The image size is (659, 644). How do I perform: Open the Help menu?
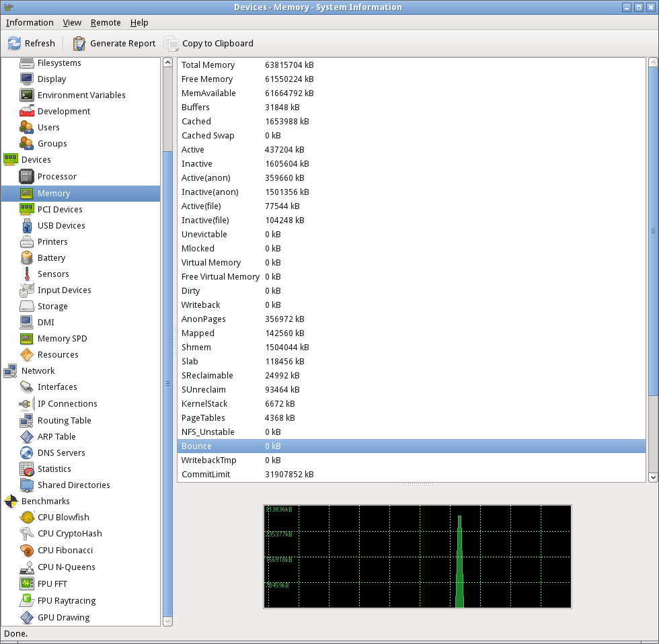click(x=139, y=23)
